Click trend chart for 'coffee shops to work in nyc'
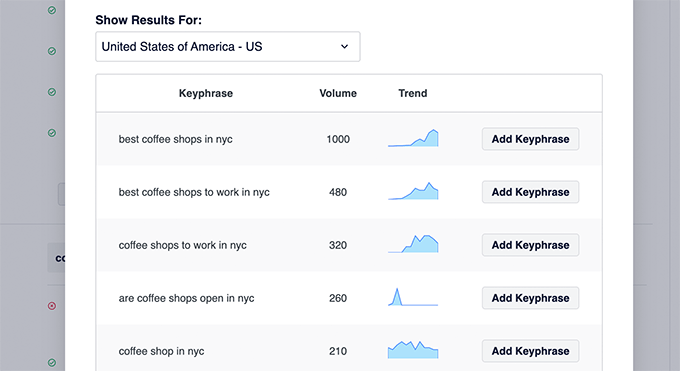 pyautogui.click(x=413, y=244)
